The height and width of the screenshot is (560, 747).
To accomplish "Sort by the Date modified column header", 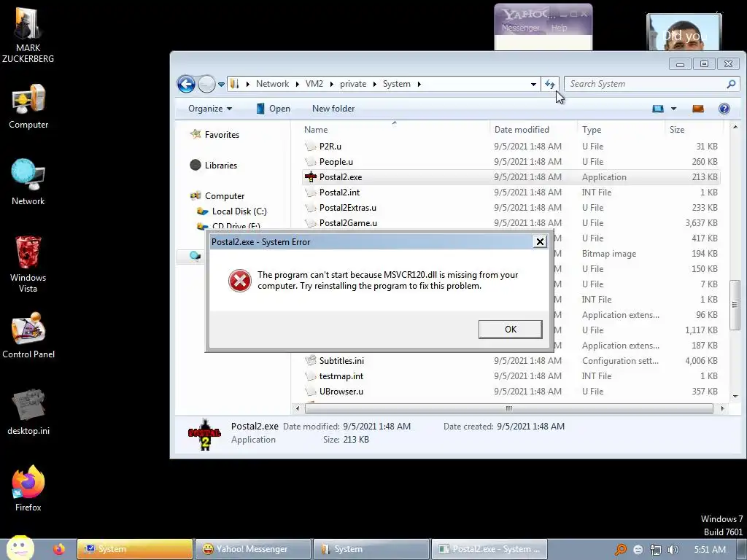I will [532, 130].
